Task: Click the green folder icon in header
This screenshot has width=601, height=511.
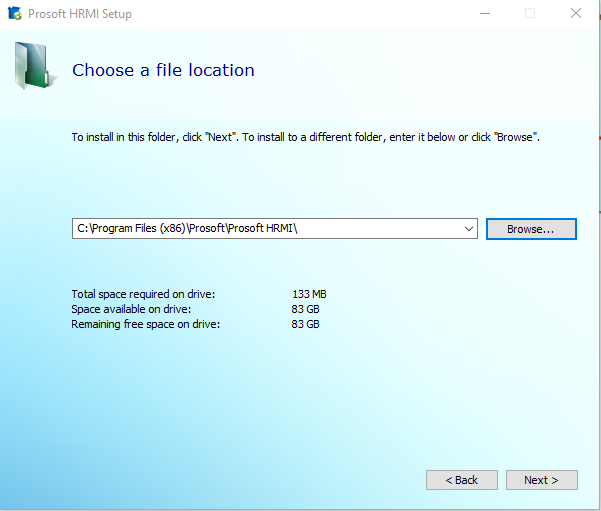Action: pos(34,66)
